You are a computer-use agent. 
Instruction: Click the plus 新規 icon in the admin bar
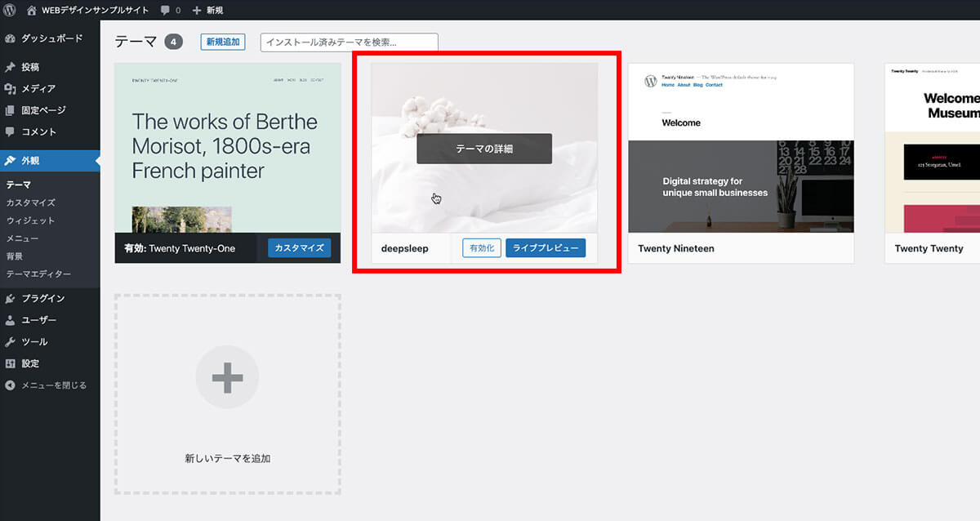pos(197,10)
